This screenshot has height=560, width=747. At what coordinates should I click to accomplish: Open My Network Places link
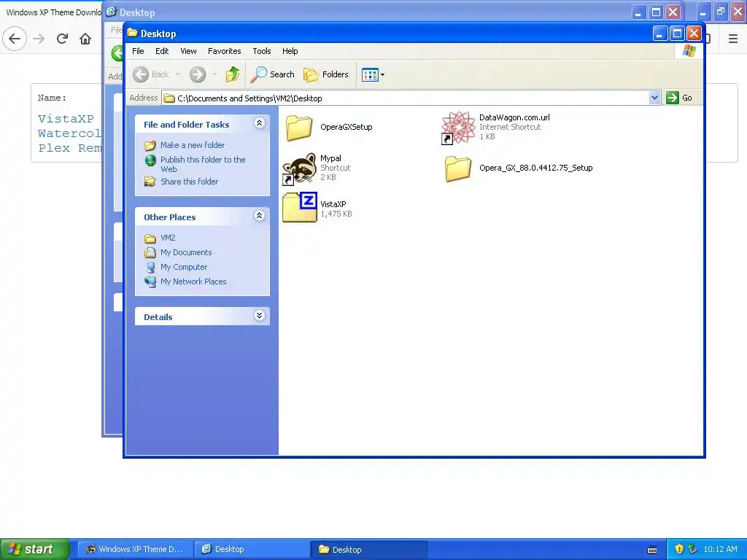[193, 281]
